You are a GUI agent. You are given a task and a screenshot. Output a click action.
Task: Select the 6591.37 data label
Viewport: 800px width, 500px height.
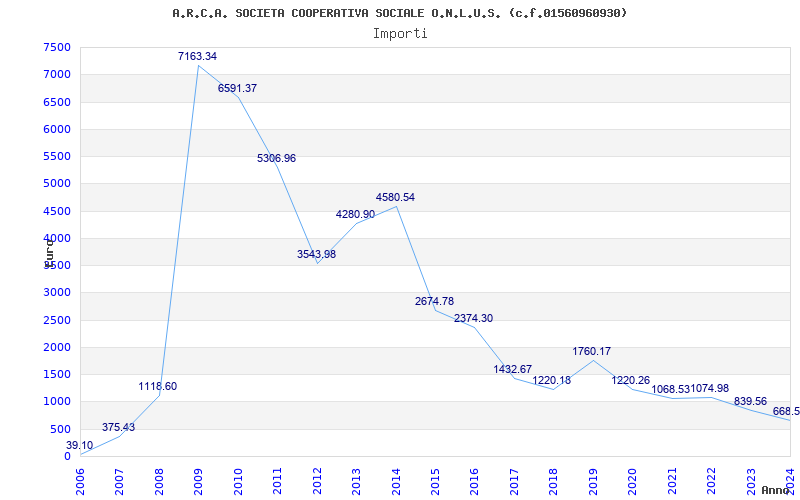coord(237,88)
